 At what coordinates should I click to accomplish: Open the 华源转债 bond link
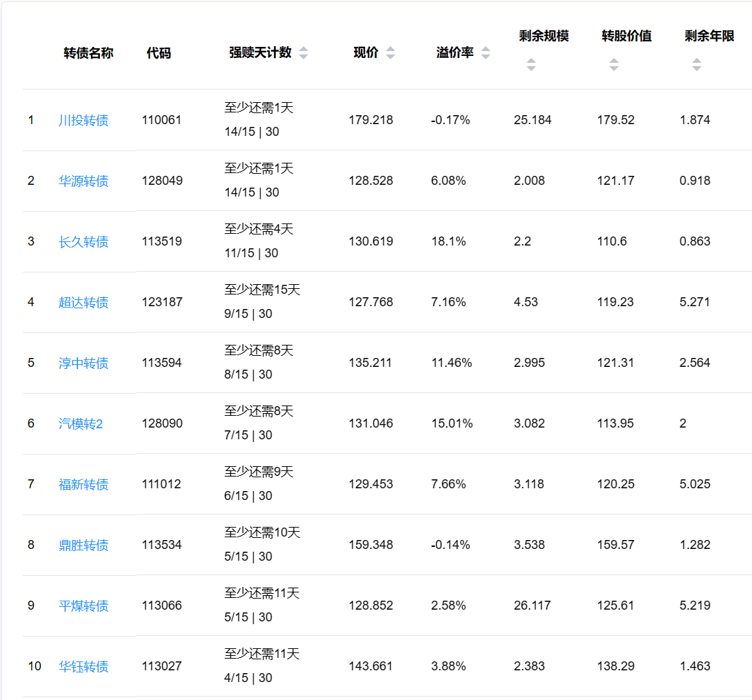[83, 181]
